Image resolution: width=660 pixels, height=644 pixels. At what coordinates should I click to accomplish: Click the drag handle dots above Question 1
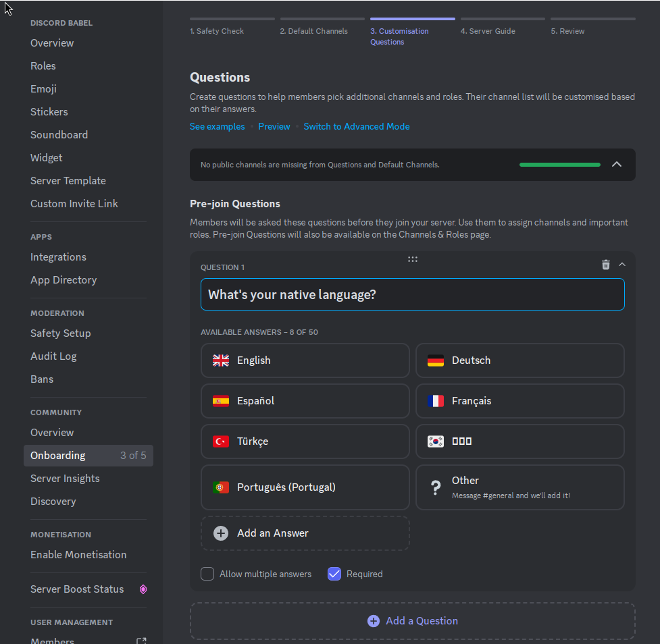click(413, 259)
